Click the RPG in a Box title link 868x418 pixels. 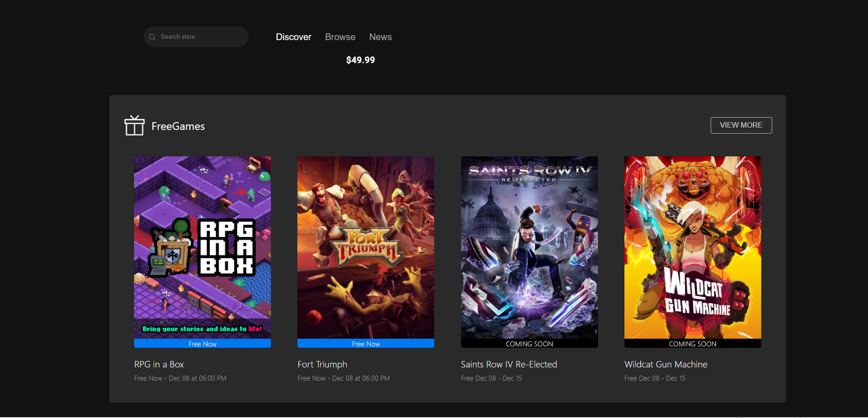point(159,364)
